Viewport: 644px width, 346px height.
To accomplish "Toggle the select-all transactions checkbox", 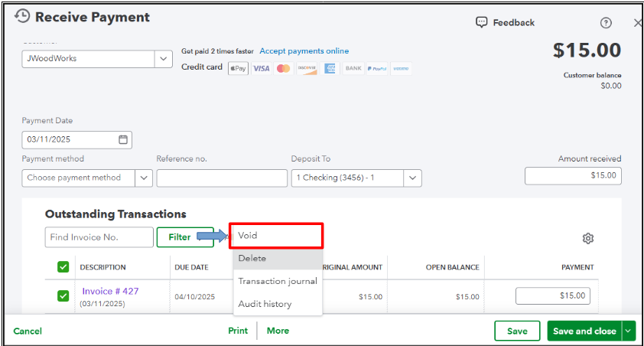I will click(x=63, y=267).
